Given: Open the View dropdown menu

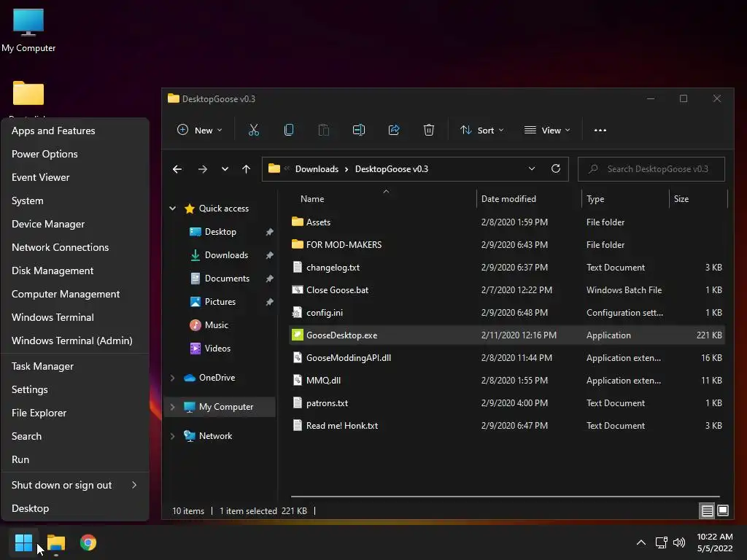Looking at the screenshot, I should coord(547,130).
